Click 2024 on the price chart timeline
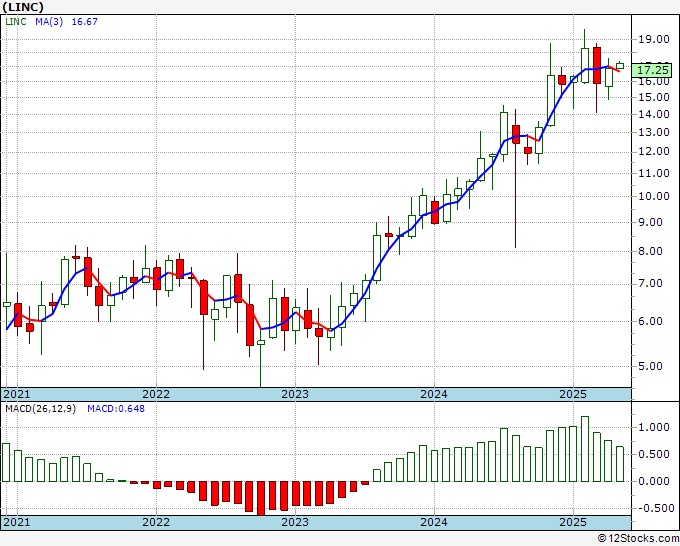 coord(434,394)
